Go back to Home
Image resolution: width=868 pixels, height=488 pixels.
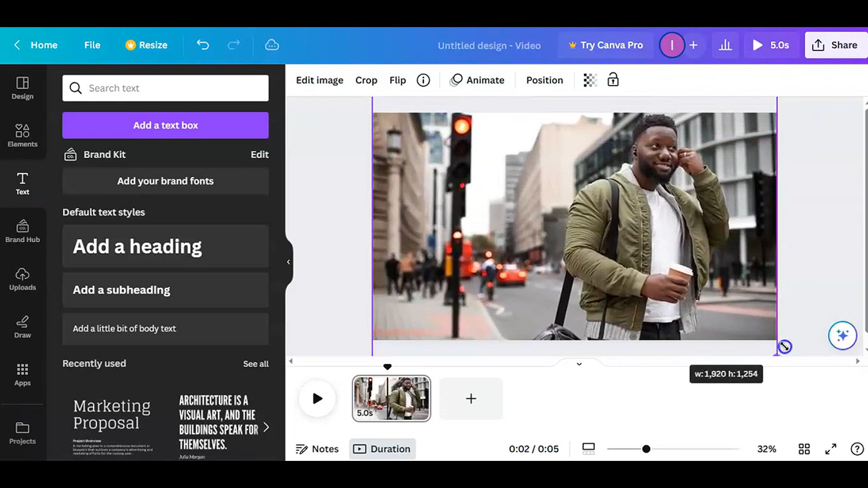35,45
